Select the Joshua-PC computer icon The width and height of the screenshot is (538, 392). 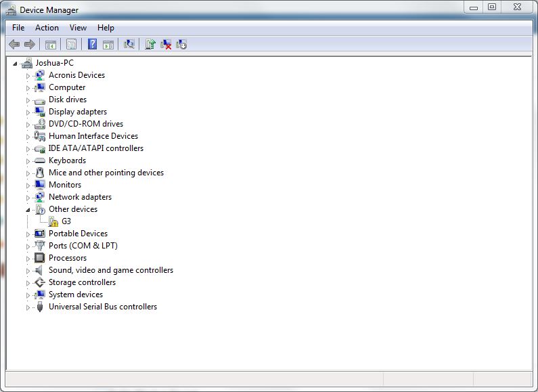27,63
